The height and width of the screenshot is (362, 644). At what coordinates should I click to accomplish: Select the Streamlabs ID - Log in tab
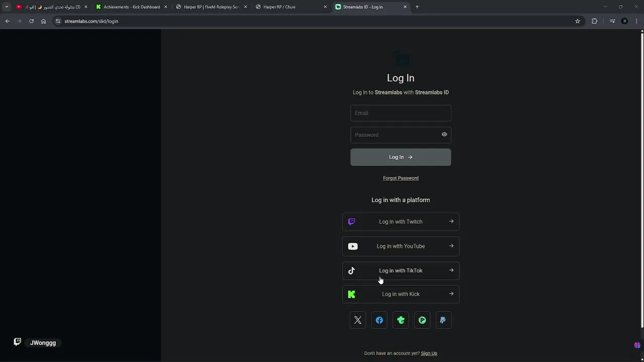click(x=370, y=7)
